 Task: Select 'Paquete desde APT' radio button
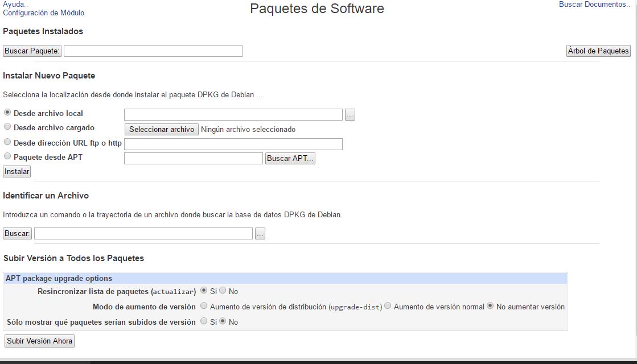(x=7, y=156)
